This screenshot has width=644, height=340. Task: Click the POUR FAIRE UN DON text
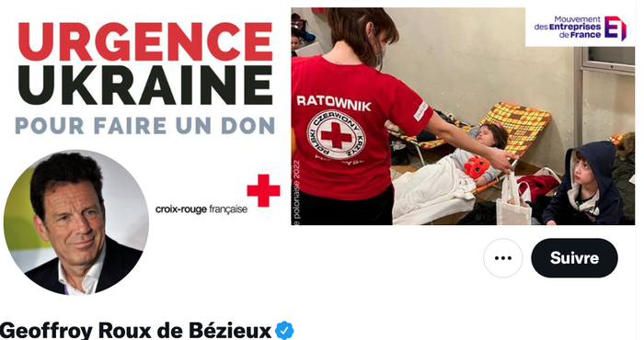coord(145,126)
